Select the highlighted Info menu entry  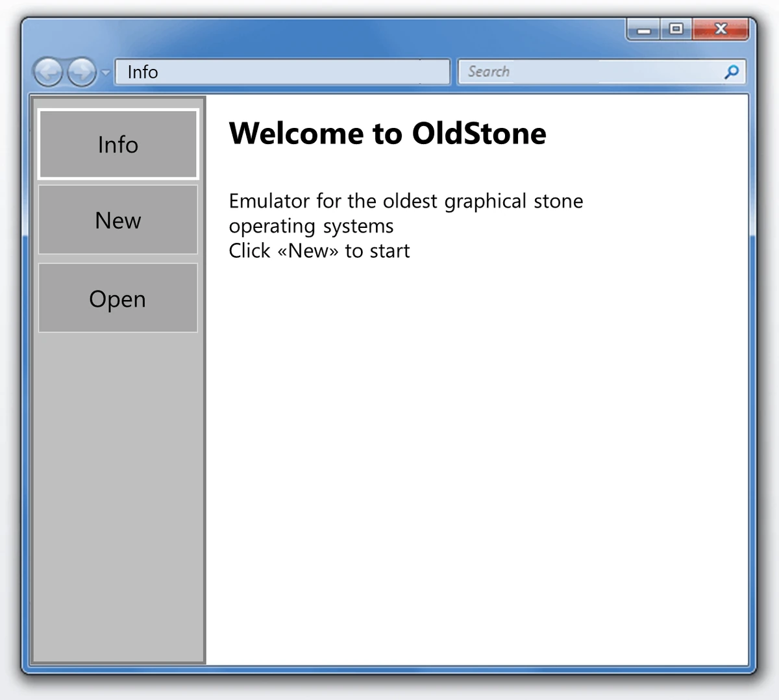[117, 144]
